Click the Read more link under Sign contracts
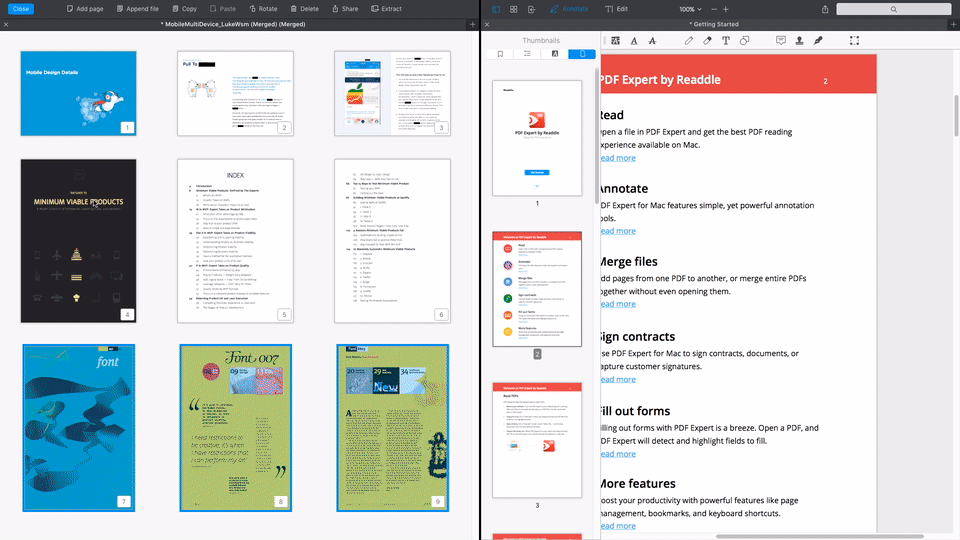The height and width of the screenshot is (540, 960). 618,379
